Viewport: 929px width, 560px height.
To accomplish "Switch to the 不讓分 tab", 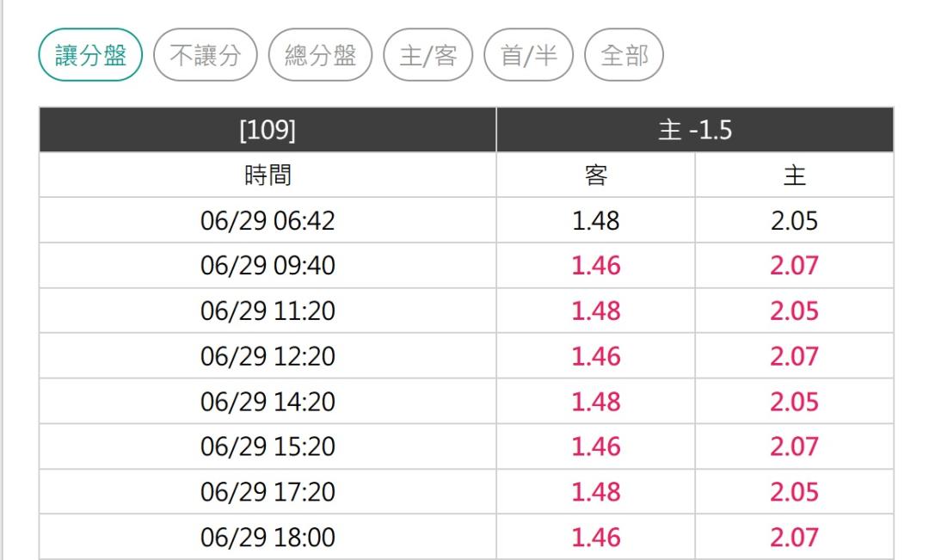I will [x=206, y=55].
